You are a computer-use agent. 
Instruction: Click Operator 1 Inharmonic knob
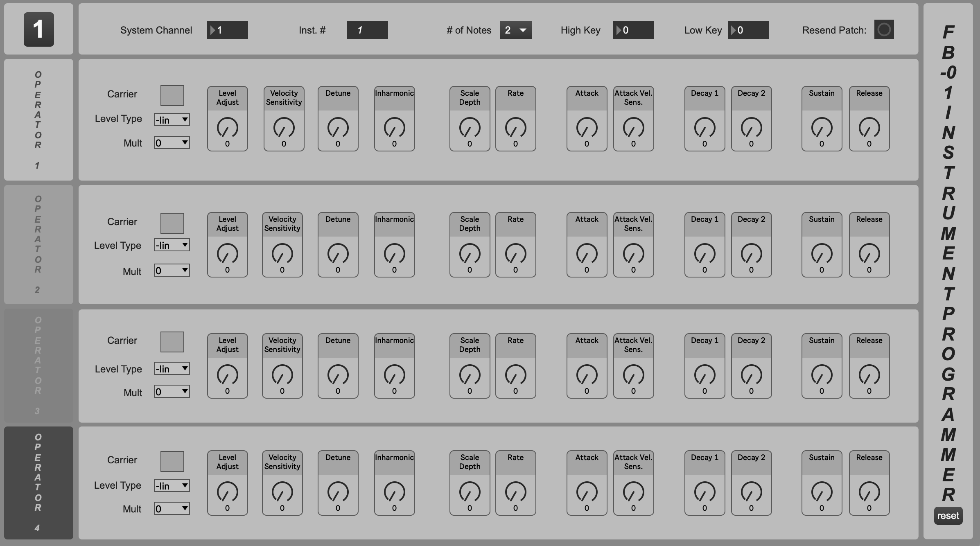394,128
